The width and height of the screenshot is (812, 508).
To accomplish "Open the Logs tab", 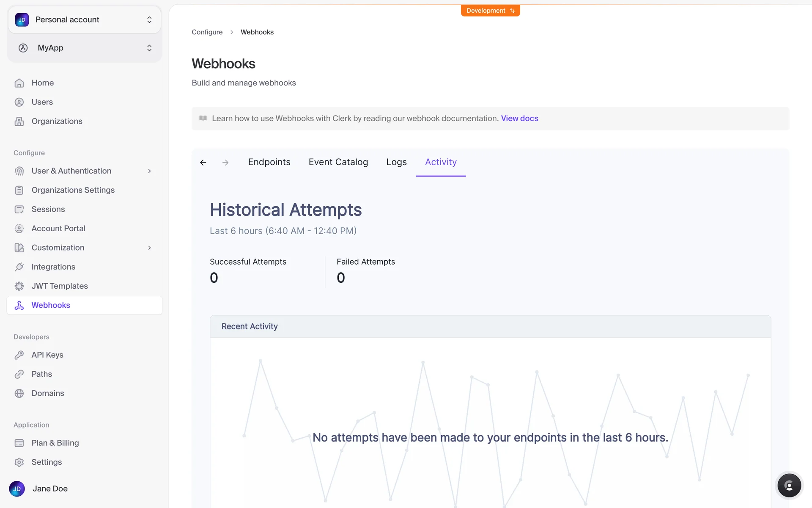I will coord(396,162).
